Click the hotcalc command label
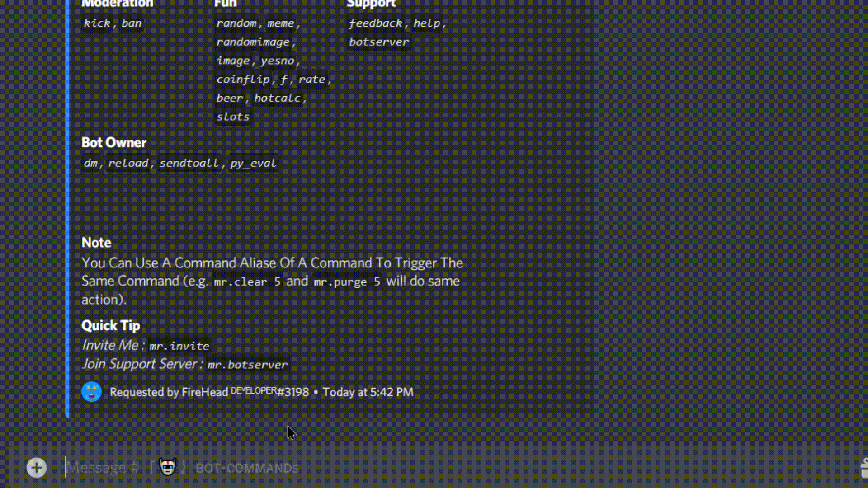The height and width of the screenshot is (488, 868). (x=277, y=98)
